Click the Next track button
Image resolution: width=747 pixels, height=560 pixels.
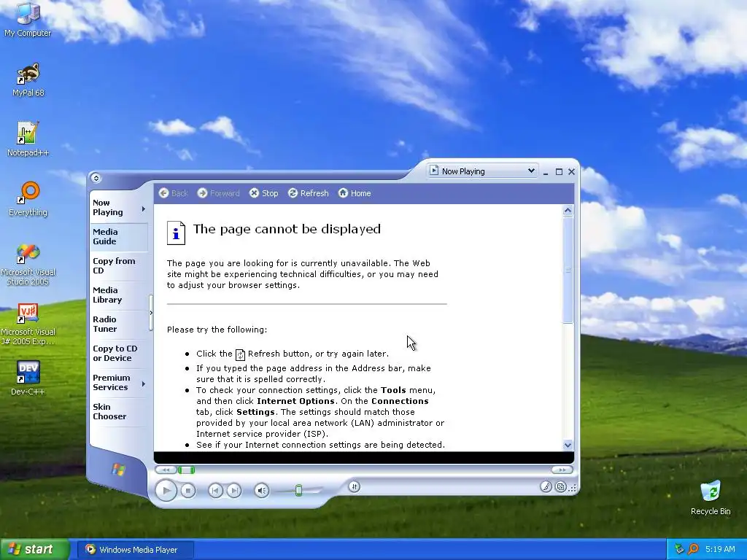point(234,490)
